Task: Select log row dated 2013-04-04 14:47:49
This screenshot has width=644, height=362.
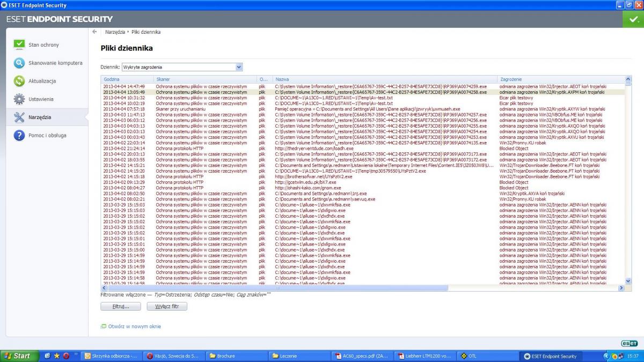Action: (x=363, y=86)
